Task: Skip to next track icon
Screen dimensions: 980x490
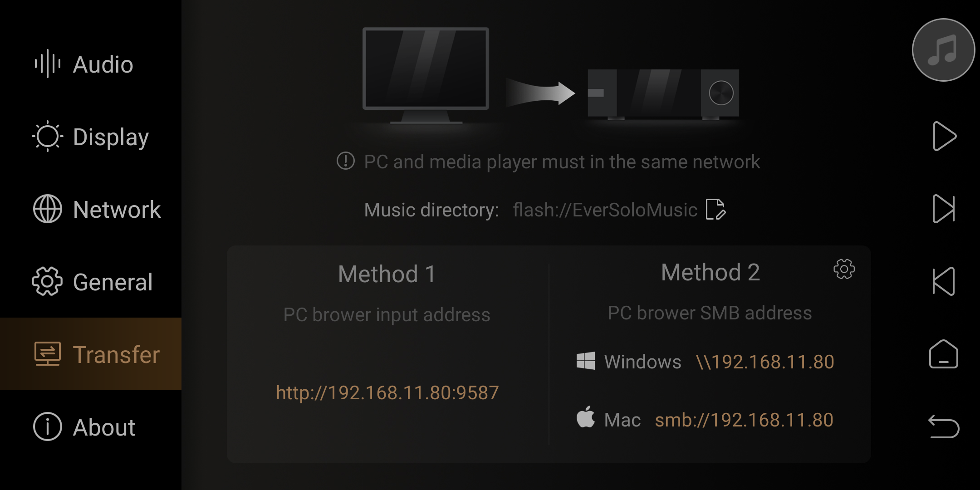Action: pos(944,209)
